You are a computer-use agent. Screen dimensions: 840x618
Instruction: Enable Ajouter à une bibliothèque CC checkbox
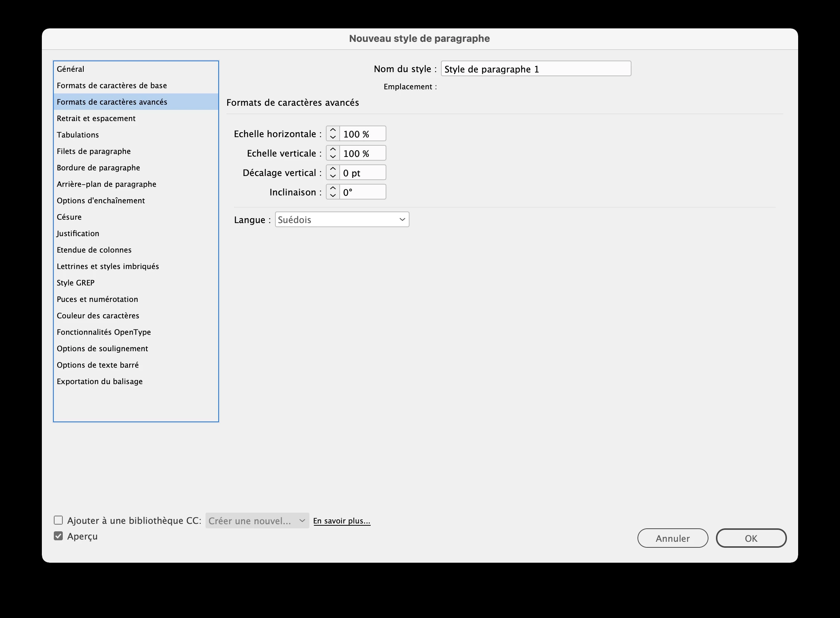coord(58,520)
